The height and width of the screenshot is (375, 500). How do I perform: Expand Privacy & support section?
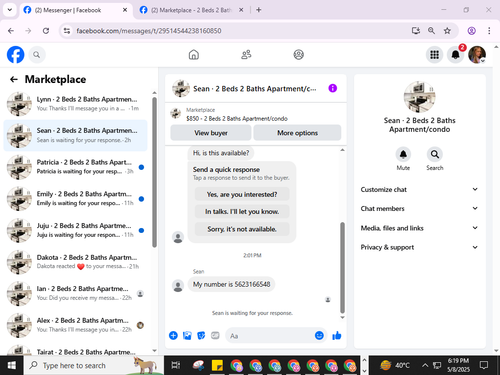[419, 247]
